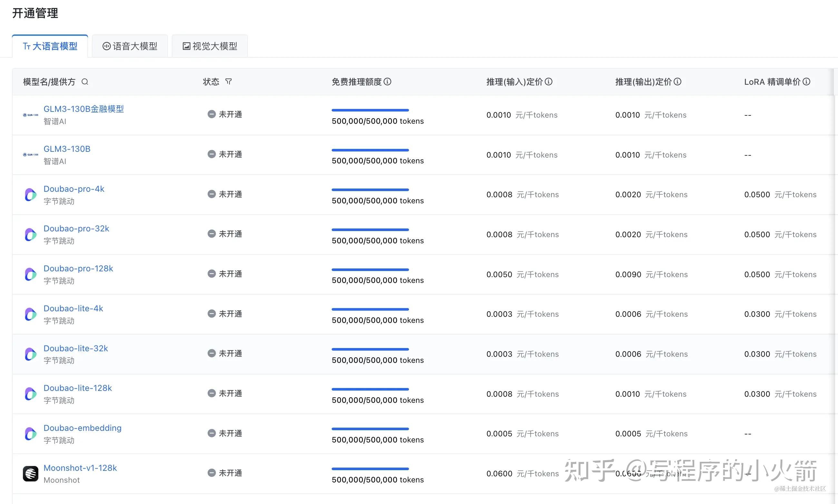Open the Doubao-lite-4k model link
Image resolution: width=838 pixels, height=504 pixels.
[73, 308]
